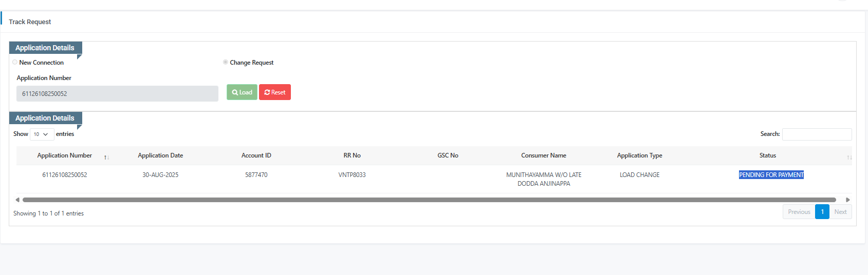
Task: Go to Previous page of entries
Action: click(799, 212)
